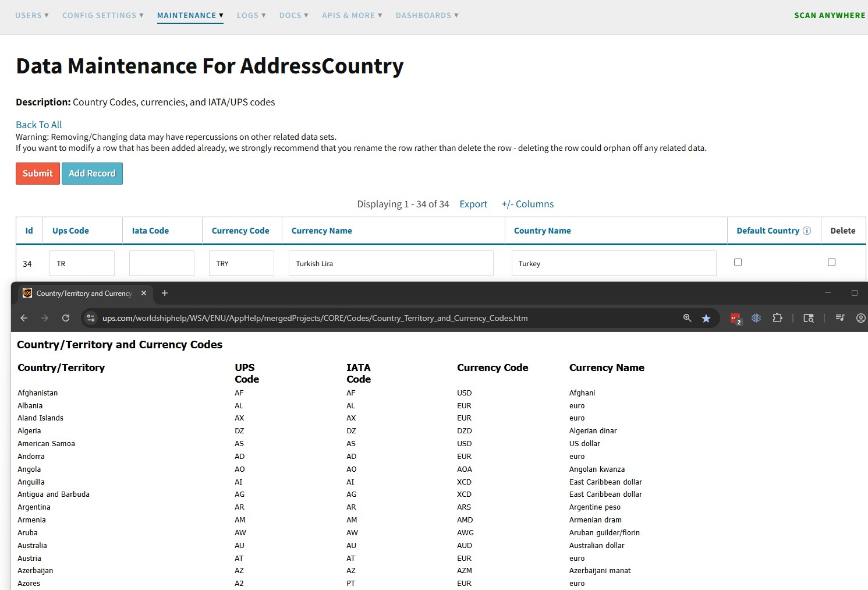Screen dimensions: 868x590
Task: Click Aland Islands in the UPS table
Action: pyautogui.click(x=40, y=418)
